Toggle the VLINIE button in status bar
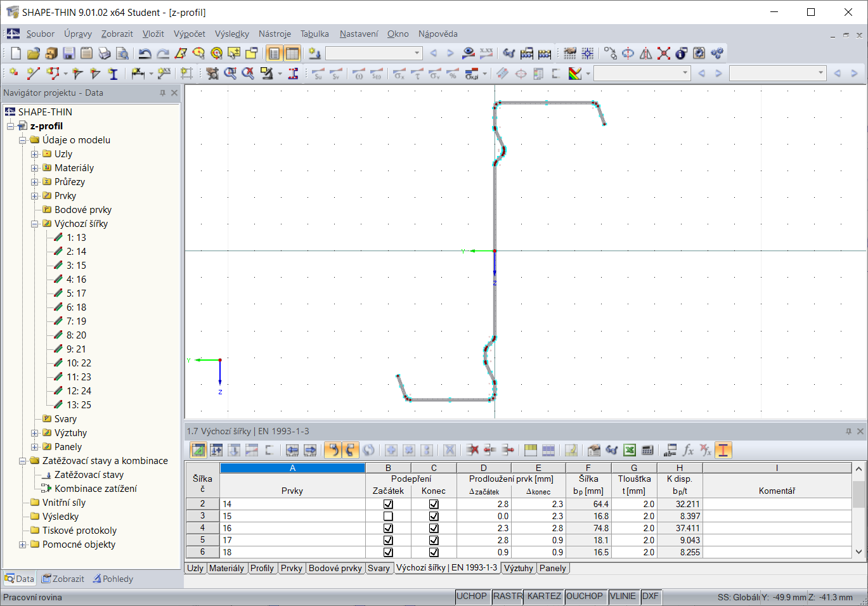 [623, 596]
